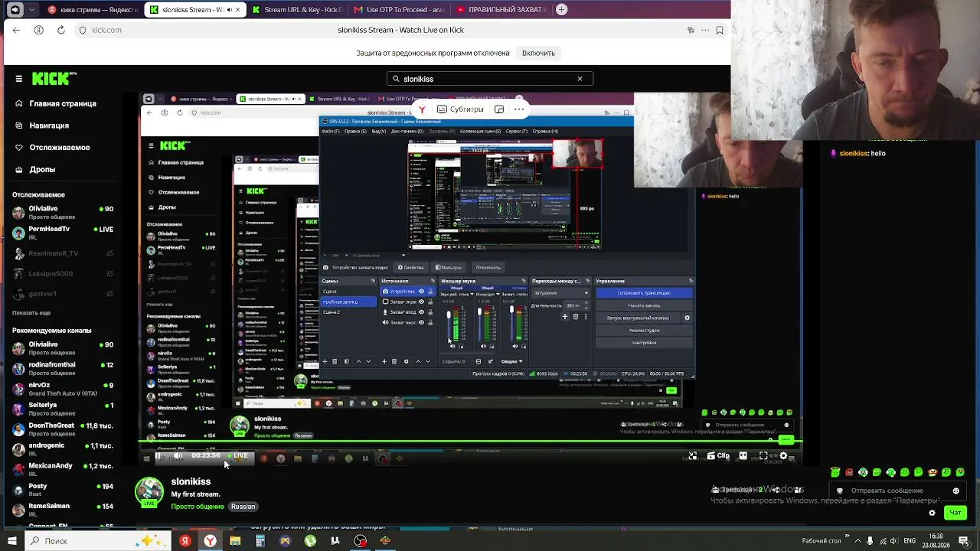The width and height of the screenshot is (980, 551).
Task: Open the emoji picker in chat input
Action: (955, 491)
